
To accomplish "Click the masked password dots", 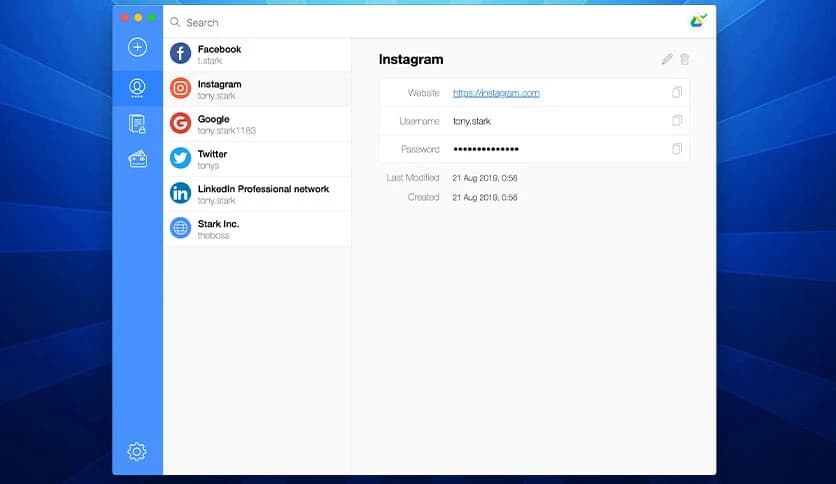I will (x=486, y=149).
